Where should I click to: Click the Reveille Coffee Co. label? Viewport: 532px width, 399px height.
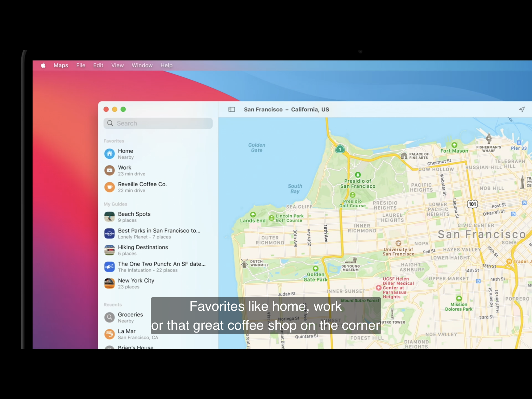[142, 184]
